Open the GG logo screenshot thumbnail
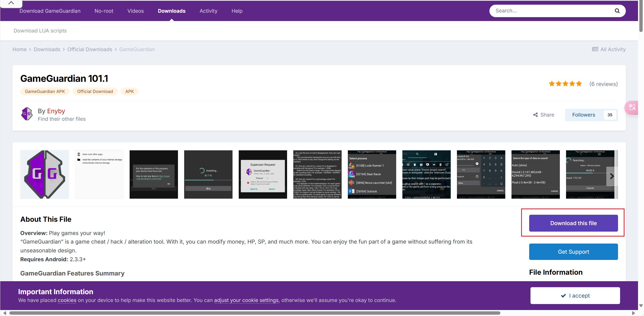 45,174
